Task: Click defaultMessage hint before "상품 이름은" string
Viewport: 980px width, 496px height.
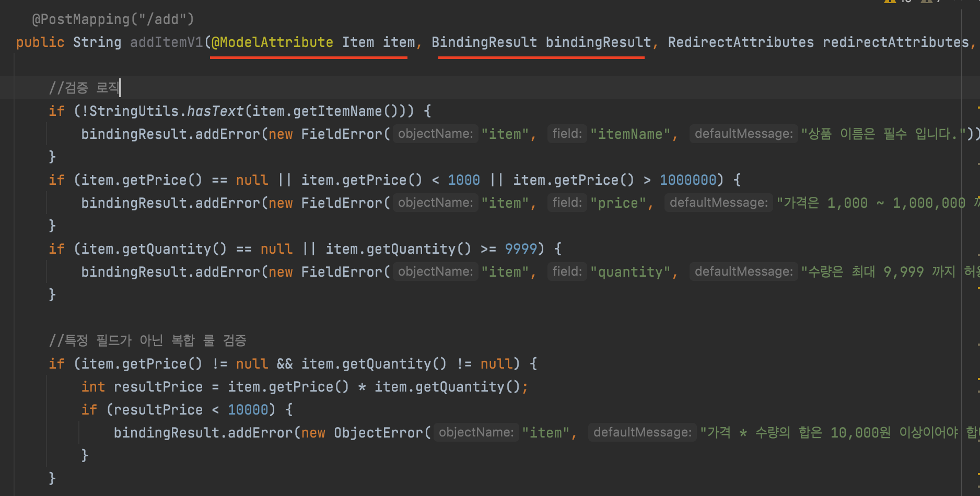Action: [x=743, y=134]
